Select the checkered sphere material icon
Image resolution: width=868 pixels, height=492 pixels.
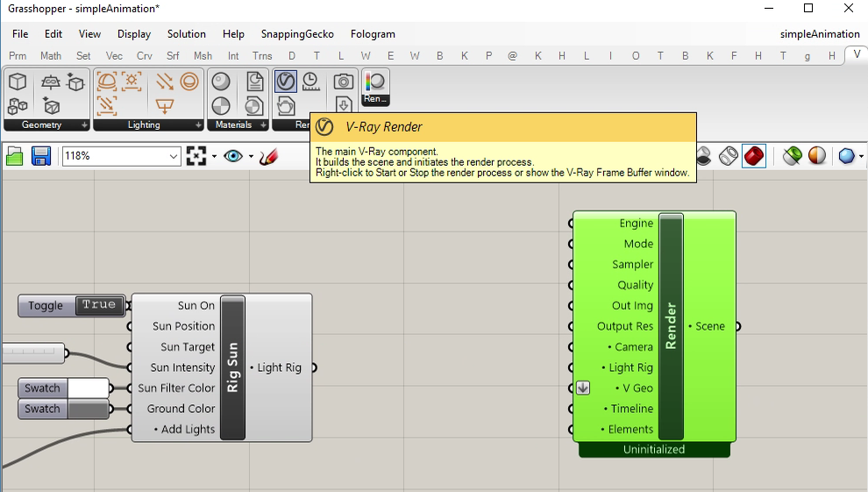coord(221,106)
